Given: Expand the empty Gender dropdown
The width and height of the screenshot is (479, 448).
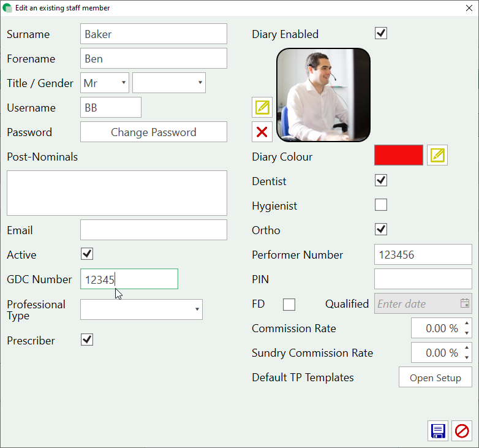Looking at the screenshot, I should [x=169, y=83].
